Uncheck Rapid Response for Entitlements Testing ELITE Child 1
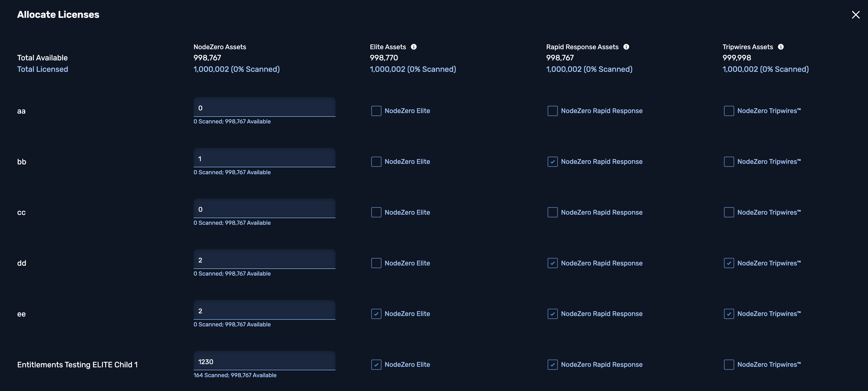Image resolution: width=868 pixels, height=391 pixels. [x=552, y=365]
